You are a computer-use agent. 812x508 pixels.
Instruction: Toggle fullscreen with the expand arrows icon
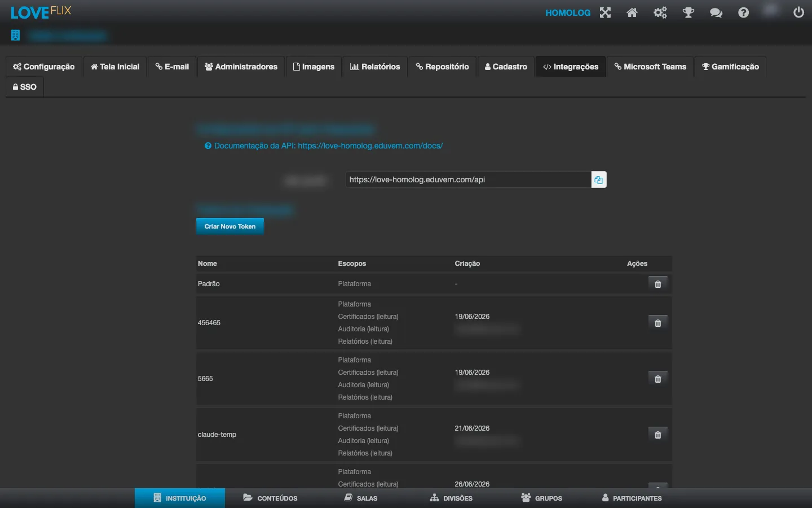pos(605,12)
